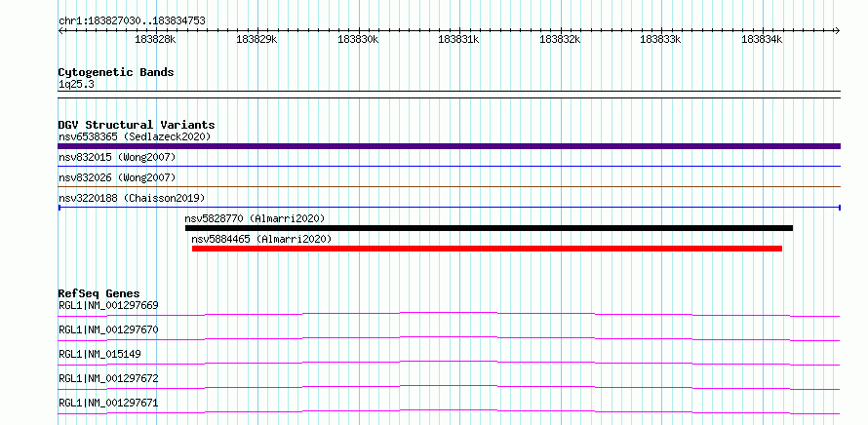Viewport: 868px width, 425px height.
Task: Click the nsv832026 (Wong2007) label
Action: [x=117, y=177]
